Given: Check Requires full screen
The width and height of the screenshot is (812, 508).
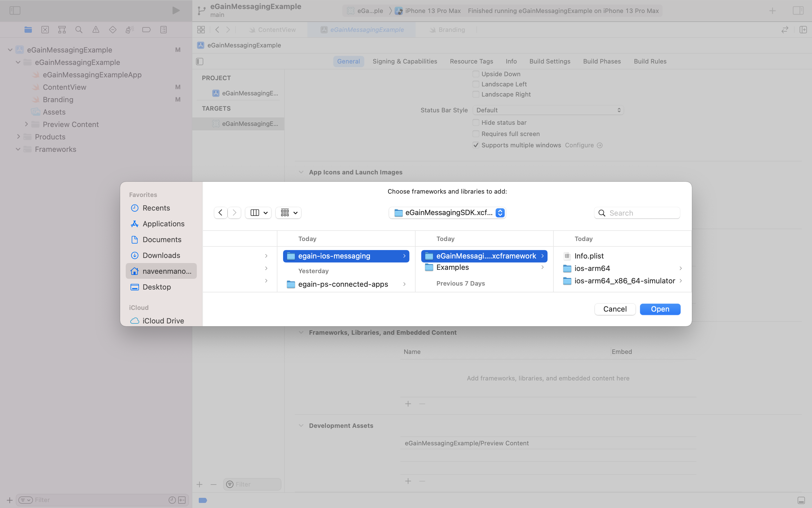Looking at the screenshot, I should (x=476, y=134).
